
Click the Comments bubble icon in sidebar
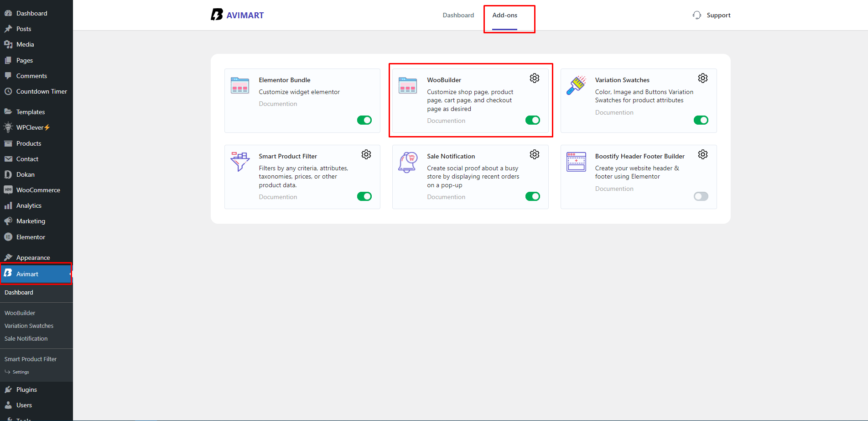pos(8,76)
